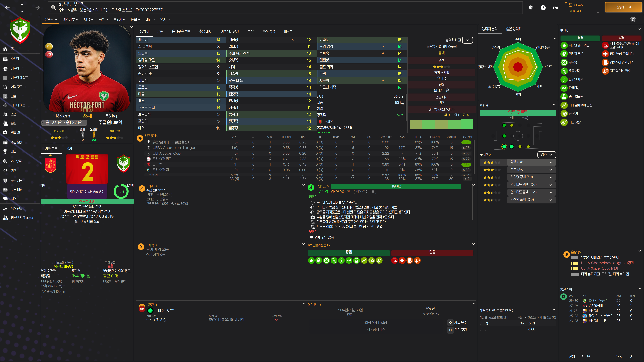Screen dimensions: 644x362
Task: Open 스카우트 scouting sidebar icon
Action: point(5,161)
